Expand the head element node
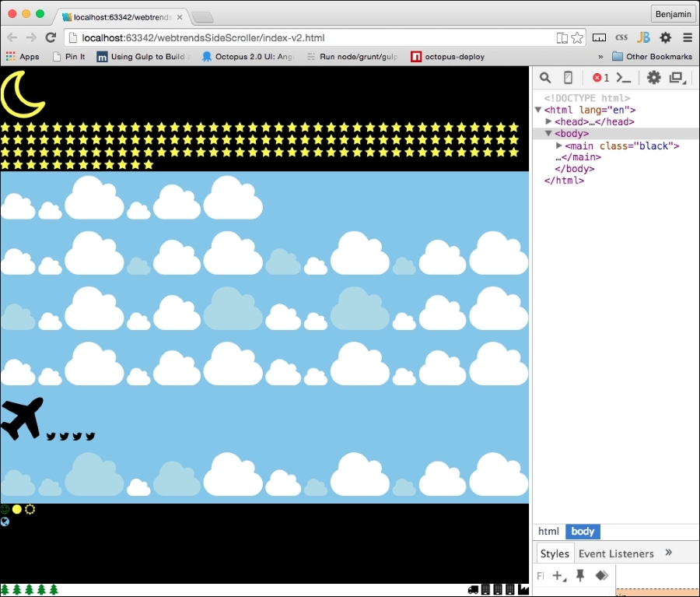This screenshot has width=700, height=597. [548, 122]
